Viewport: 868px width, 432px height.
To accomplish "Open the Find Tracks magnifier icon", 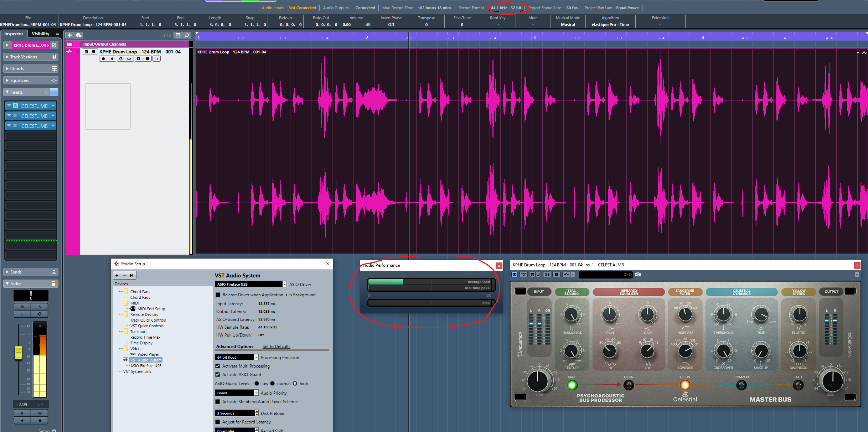I will pos(187,35).
